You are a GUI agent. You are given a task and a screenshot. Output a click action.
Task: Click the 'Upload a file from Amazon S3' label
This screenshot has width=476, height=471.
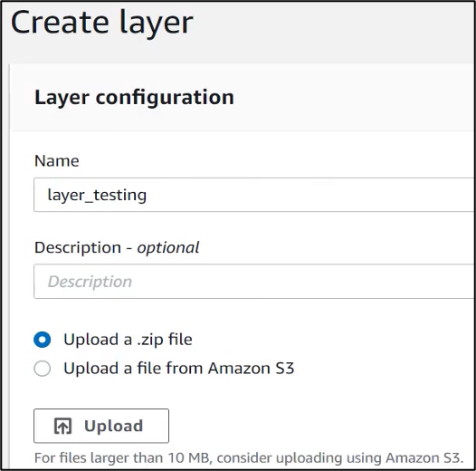coord(179,369)
